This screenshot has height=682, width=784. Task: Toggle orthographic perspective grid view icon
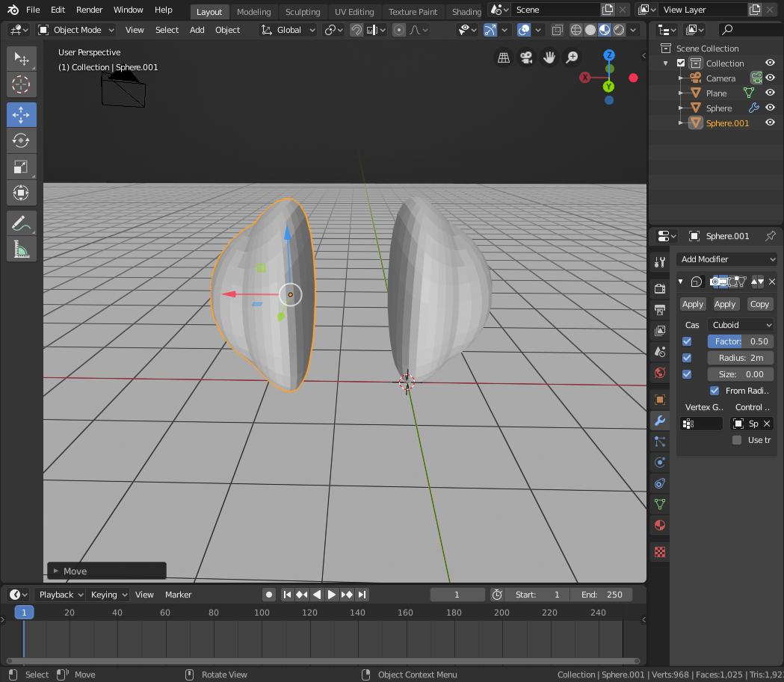[504, 58]
